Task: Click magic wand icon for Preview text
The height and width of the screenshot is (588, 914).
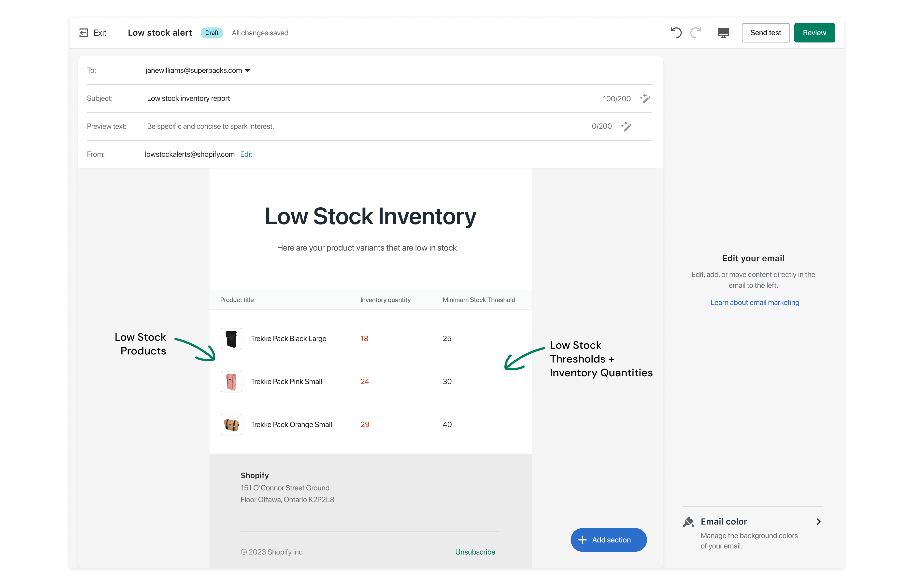Action: coord(626,126)
